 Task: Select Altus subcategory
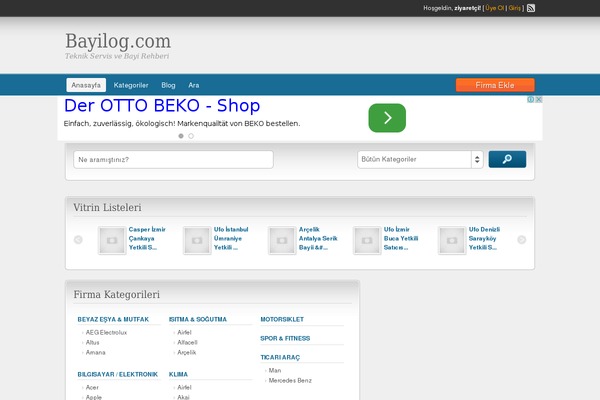point(93,343)
